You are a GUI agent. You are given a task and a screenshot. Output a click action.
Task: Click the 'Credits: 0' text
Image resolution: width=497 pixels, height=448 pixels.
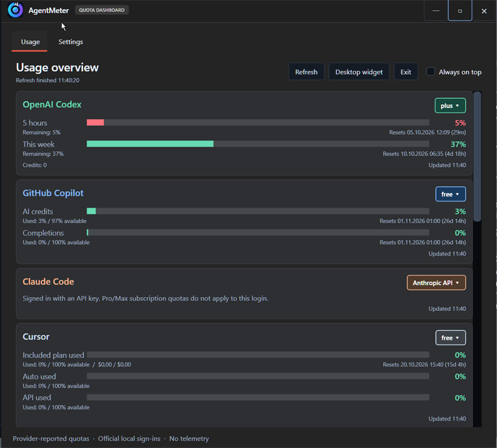point(35,165)
